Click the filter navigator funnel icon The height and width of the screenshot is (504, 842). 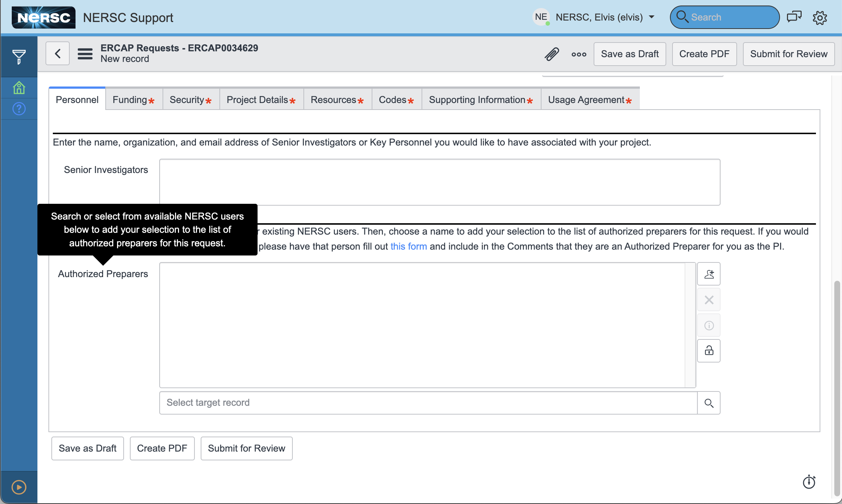coord(19,56)
